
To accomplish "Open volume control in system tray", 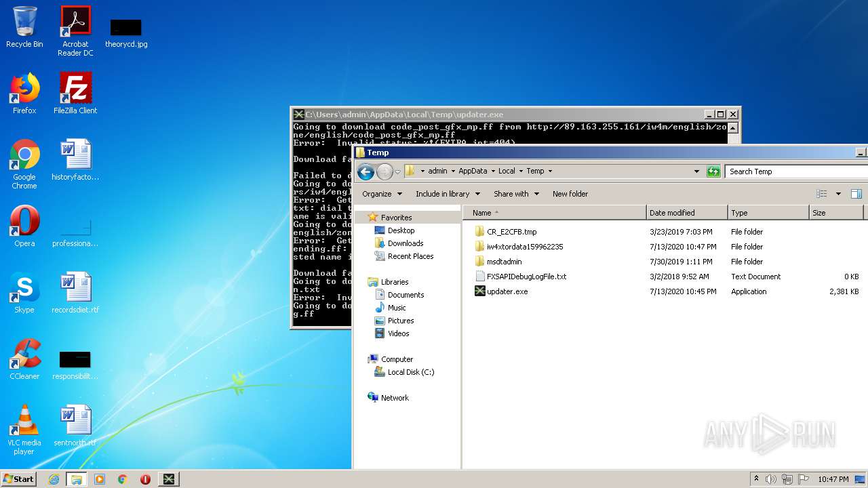I will click(771, 479).
